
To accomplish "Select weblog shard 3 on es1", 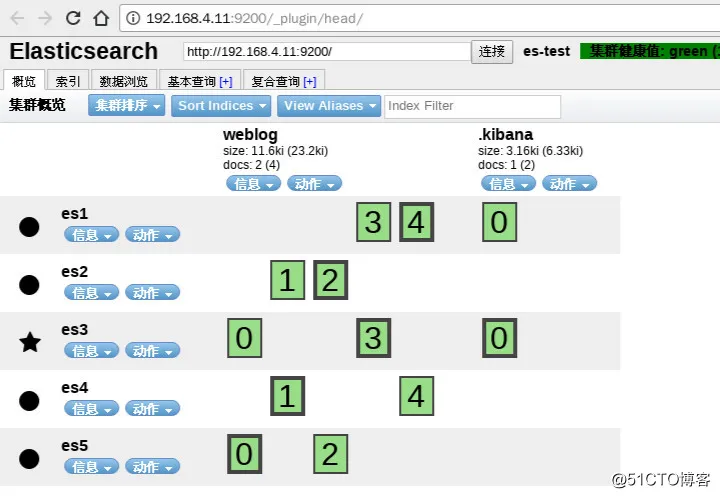I will click(x=373, y=222).
